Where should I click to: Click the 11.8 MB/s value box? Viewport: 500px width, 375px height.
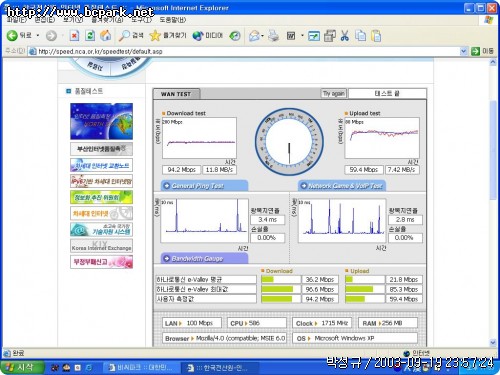(x=219, y=170)
